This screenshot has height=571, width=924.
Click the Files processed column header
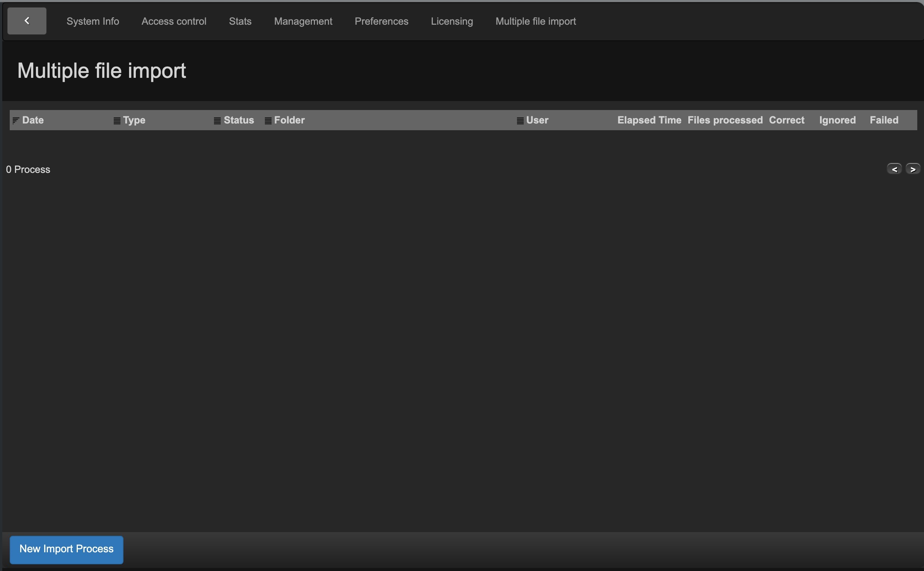click(725, 120)
